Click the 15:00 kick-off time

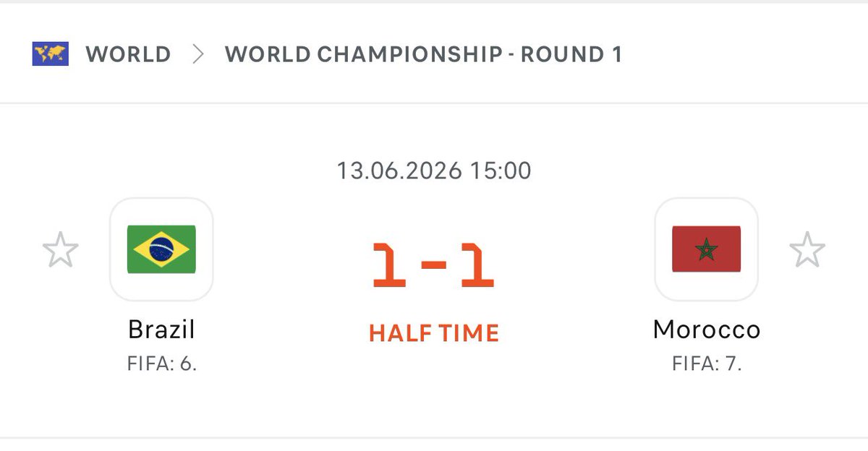501,171
